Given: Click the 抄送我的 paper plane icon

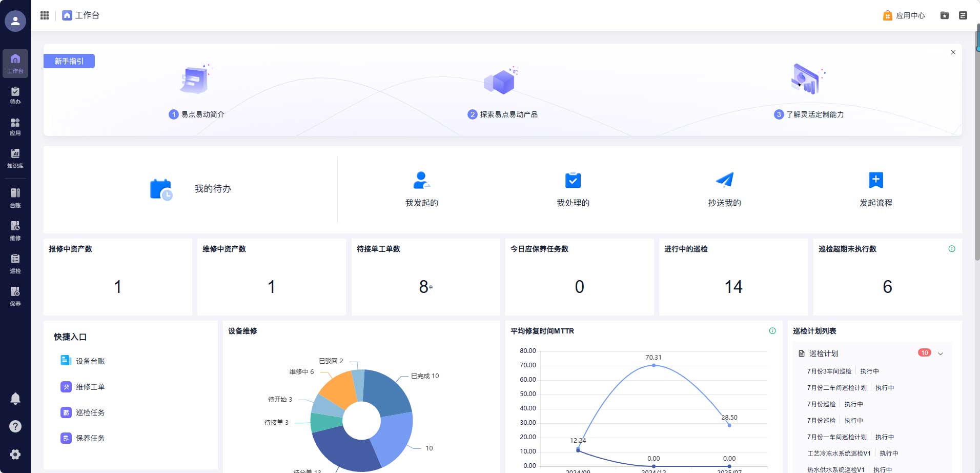Looking at the screenshot, I should 724,180.
